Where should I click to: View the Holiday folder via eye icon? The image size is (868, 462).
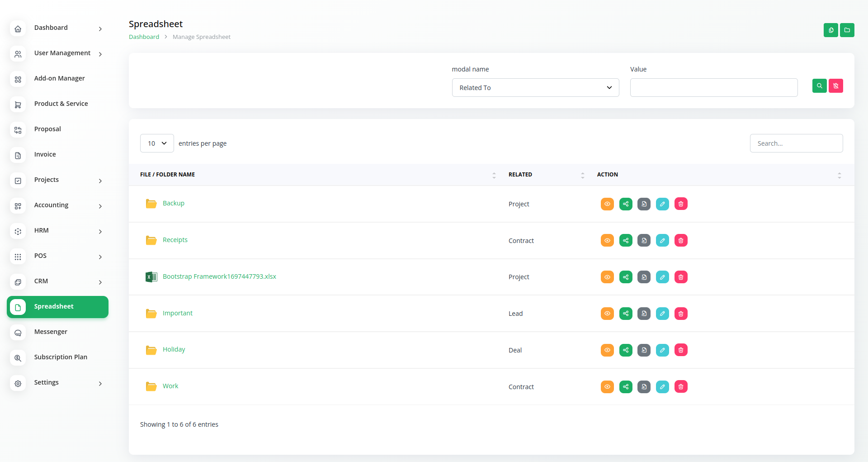coord(607,350)
